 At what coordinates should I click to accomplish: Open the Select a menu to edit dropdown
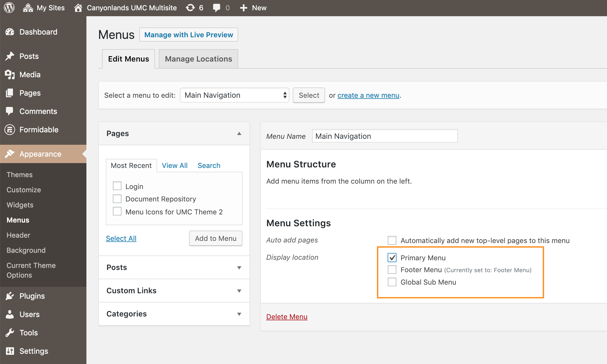coord(235,95)
